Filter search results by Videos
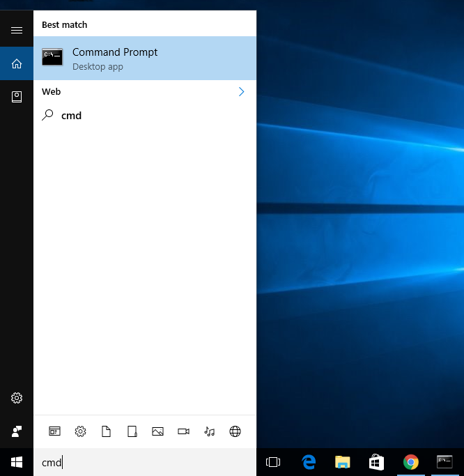The height and width of the screenshot is (476, 464). click(183, 431)
